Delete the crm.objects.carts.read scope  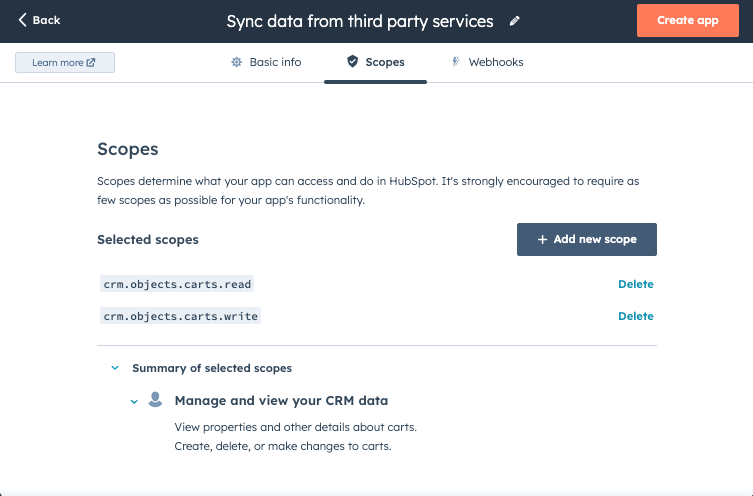[635, 284]
